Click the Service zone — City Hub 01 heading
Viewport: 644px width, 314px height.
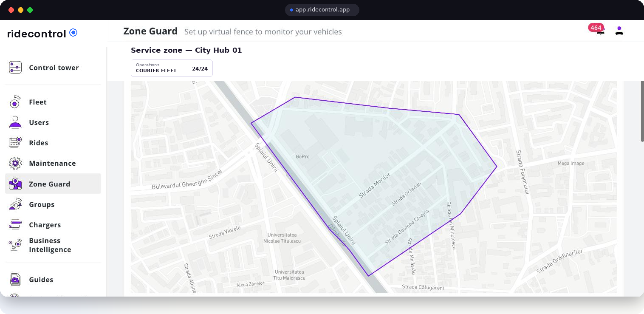(x=186, y=50)
